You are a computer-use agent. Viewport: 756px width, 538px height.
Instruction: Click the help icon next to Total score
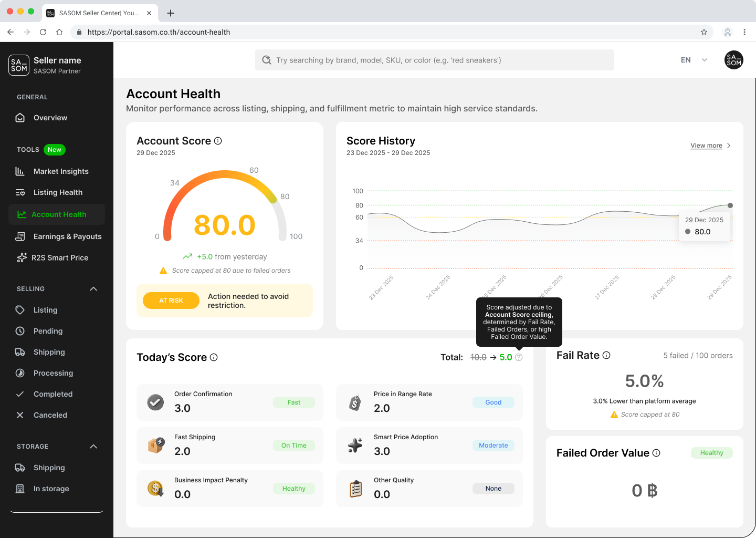pyautogui.click(x=519, y=357)
